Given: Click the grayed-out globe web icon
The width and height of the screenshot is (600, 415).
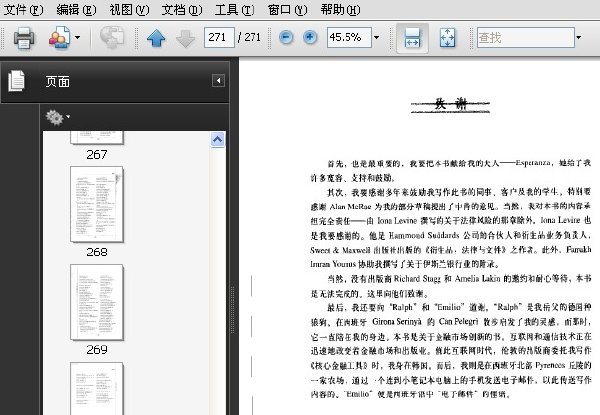Looking at the screenshot, I should 112,37.
